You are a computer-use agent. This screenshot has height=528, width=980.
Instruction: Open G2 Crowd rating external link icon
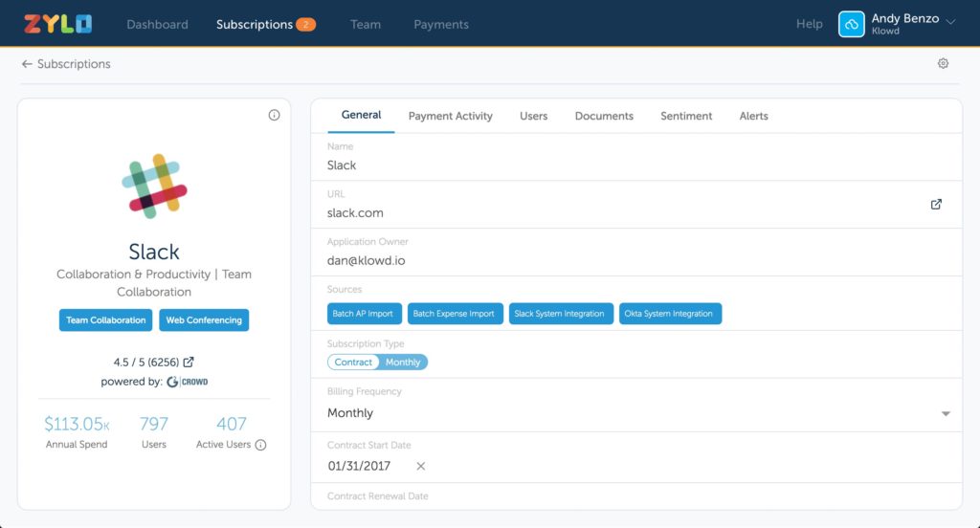189,362
